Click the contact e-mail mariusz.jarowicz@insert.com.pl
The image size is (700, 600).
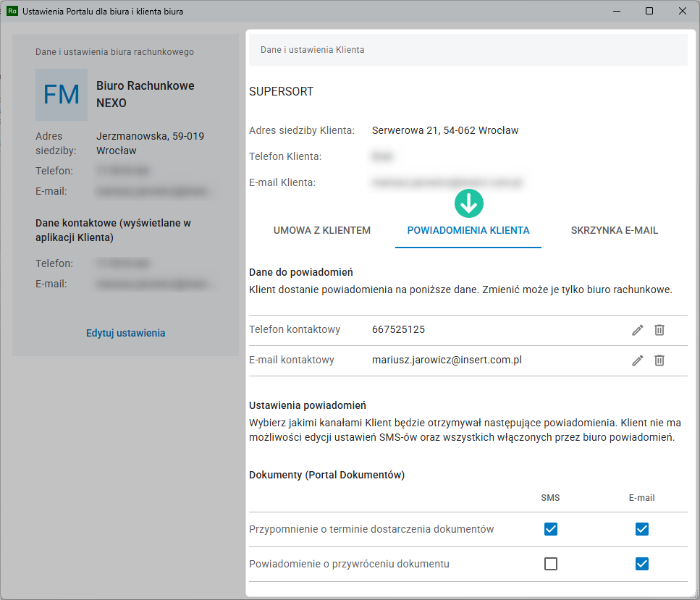point(447,360)
